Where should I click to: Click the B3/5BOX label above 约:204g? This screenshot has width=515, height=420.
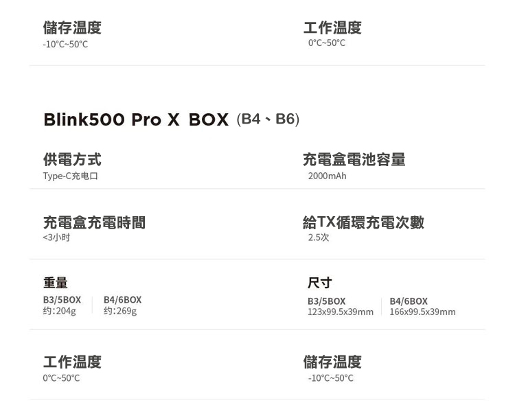tap(62, 300)
